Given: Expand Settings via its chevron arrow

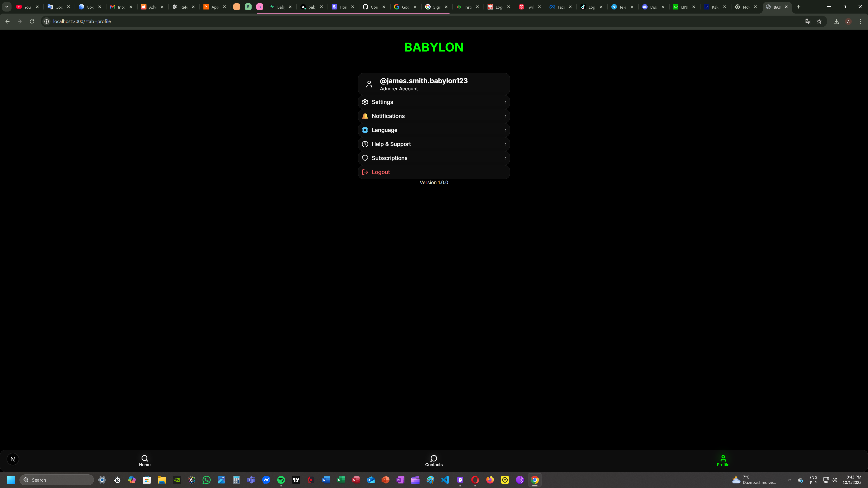Looking at the screenshot, I should (505, 102).
